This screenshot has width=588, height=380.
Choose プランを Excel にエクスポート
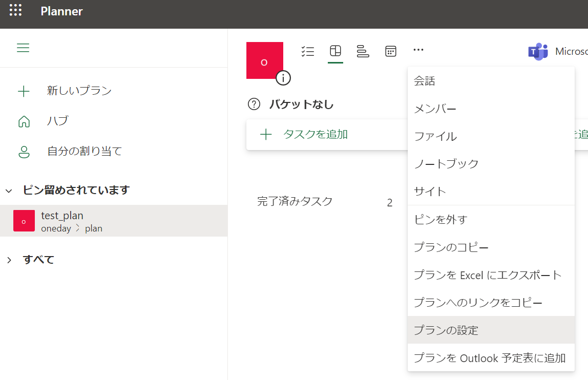pyautogui.click(x=491, y=275)
